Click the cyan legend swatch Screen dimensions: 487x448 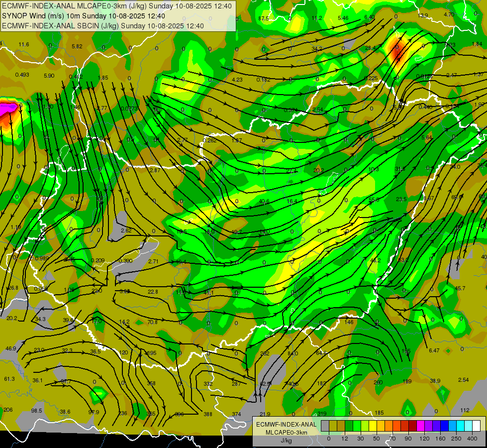click(461, 426)
